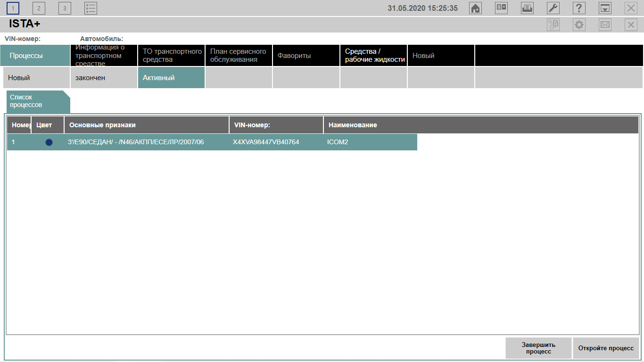The height and width of the screenshot is (362, 644).
Task: Select the blue color dot in row 1
Action: (49, 142)
